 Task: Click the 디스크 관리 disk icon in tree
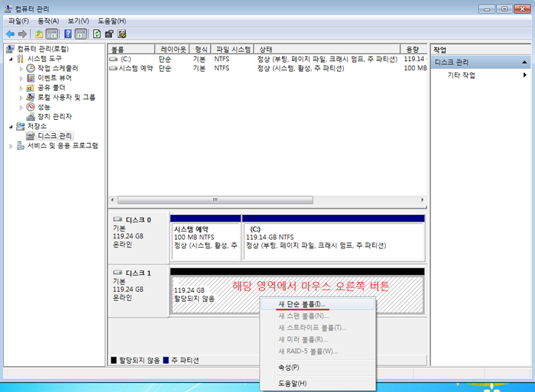[x=31, y=136]
